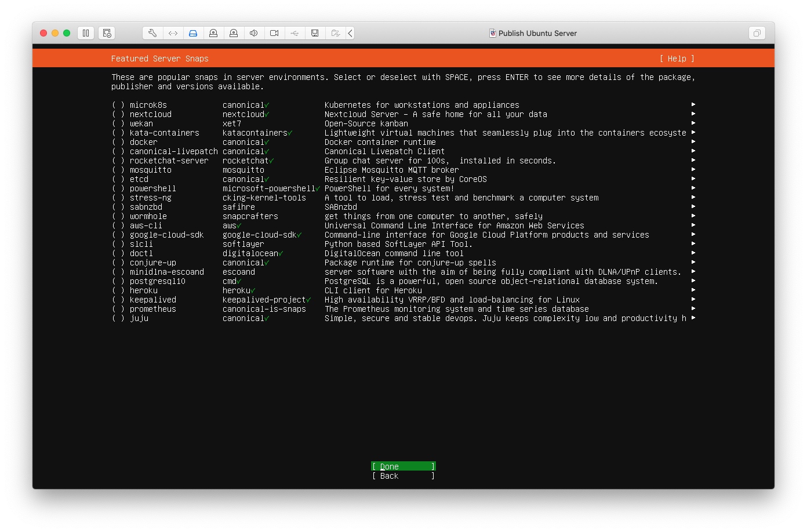Click the network adapter icon

(173, 33)
